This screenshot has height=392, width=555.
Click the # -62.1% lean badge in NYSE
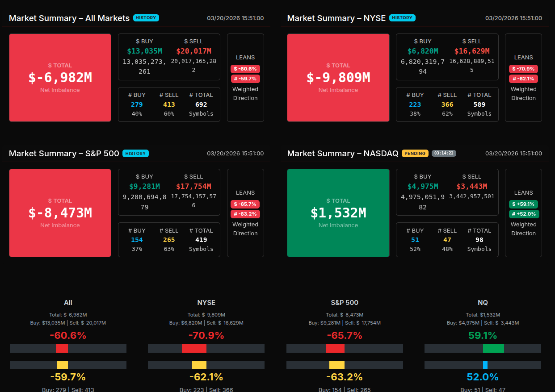tap(523, 79)
